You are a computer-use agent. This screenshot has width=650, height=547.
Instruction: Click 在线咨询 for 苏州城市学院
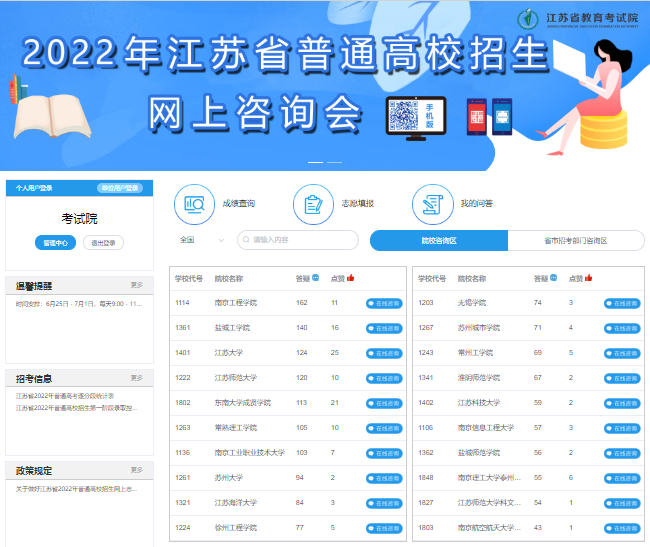pos(622,329)
